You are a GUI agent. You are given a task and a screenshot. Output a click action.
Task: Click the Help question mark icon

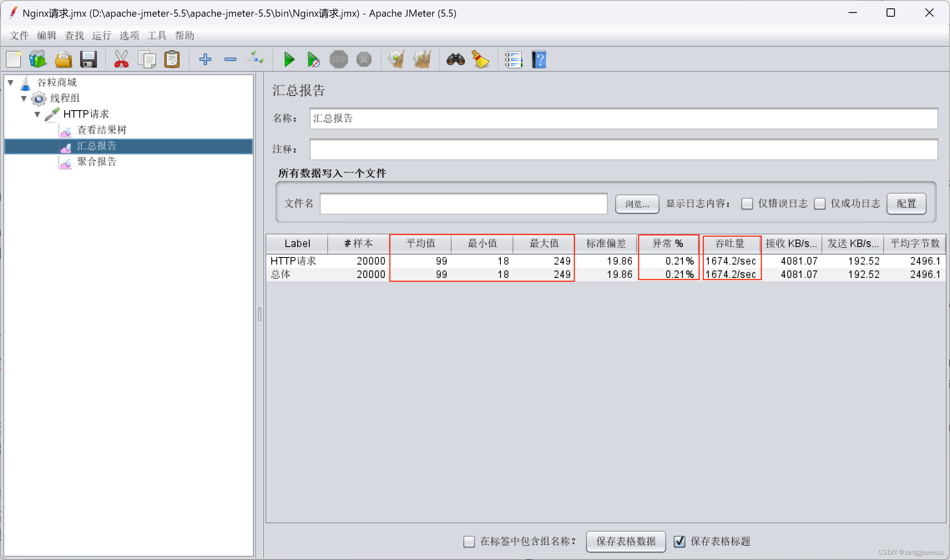coord(539,59)
